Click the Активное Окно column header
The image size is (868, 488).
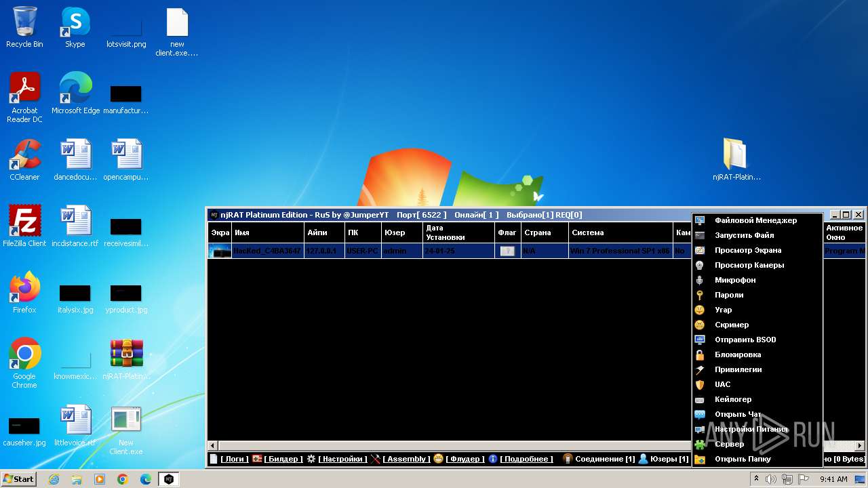pos(844,232)
